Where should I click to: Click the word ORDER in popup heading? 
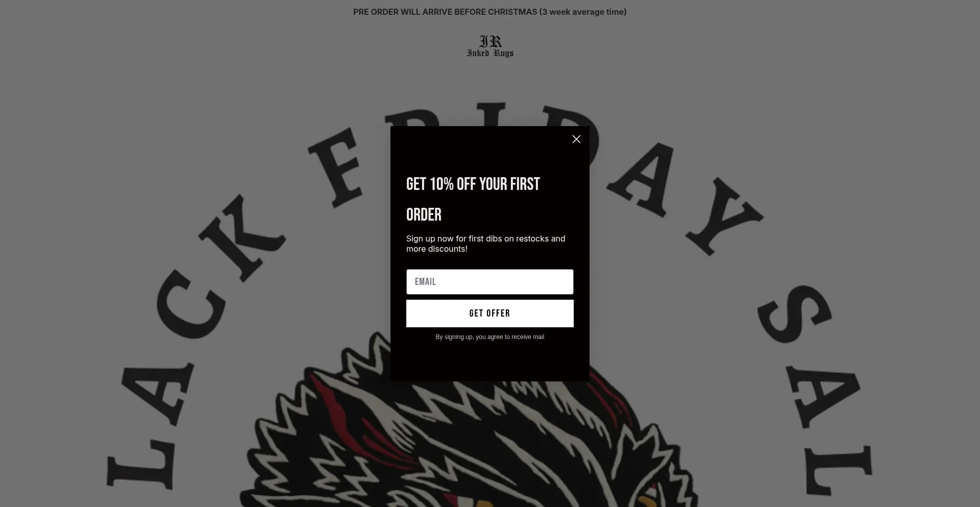[424, 215]
